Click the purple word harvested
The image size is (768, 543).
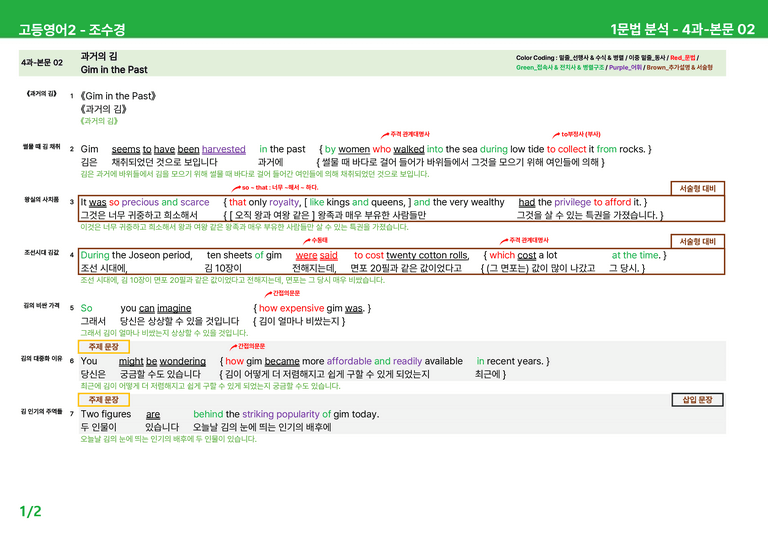click(223, 149)
